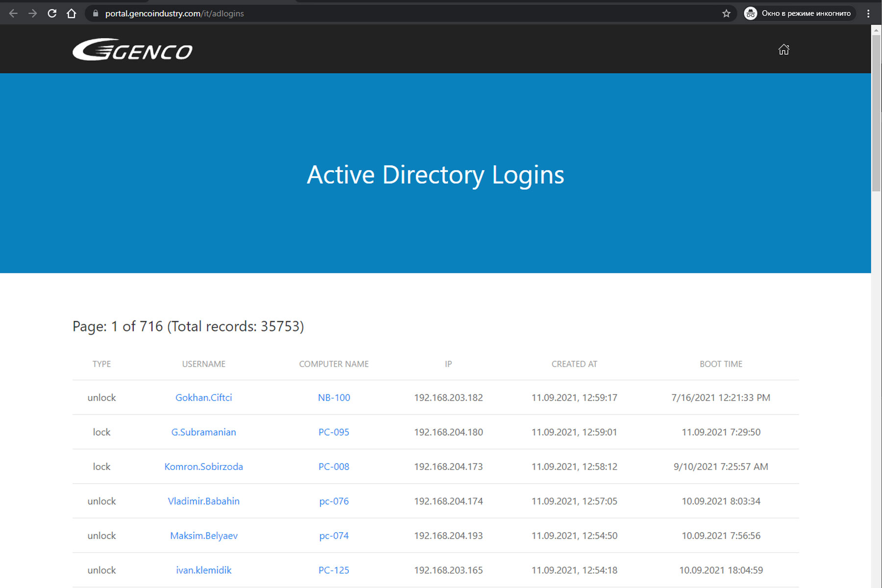Click the site lock icon in address bar

(96, 13)
